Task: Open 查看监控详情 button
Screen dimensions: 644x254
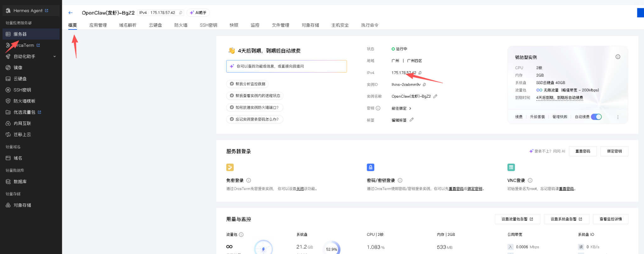Action: click(x=611, y=219)
